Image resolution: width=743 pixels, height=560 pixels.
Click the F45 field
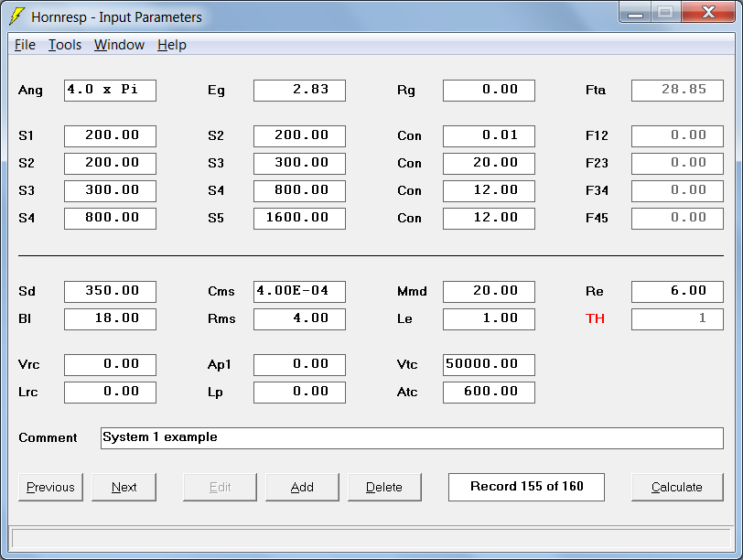678,219
